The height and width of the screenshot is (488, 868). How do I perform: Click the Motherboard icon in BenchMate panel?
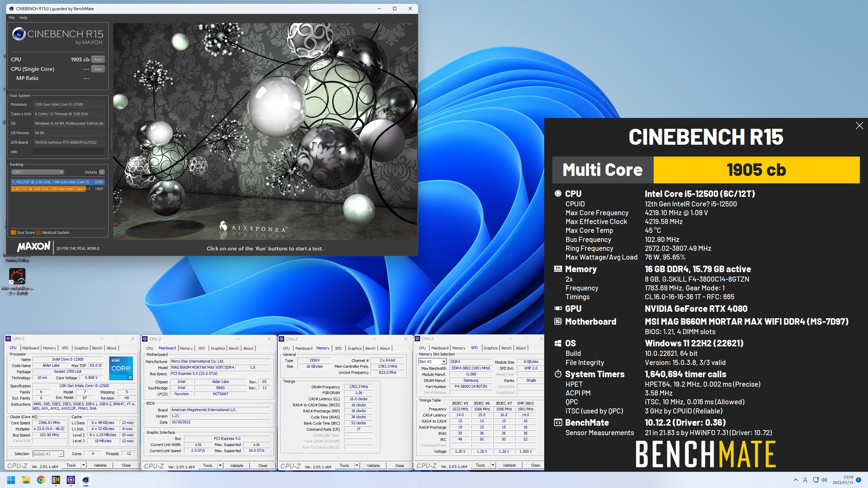pyautogui.click(x=558, y=321)
